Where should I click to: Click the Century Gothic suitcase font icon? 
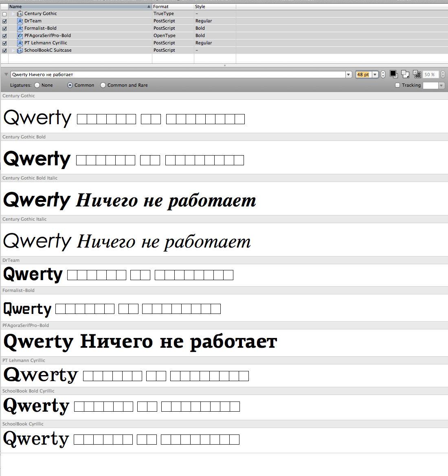[x=20, y=14]
